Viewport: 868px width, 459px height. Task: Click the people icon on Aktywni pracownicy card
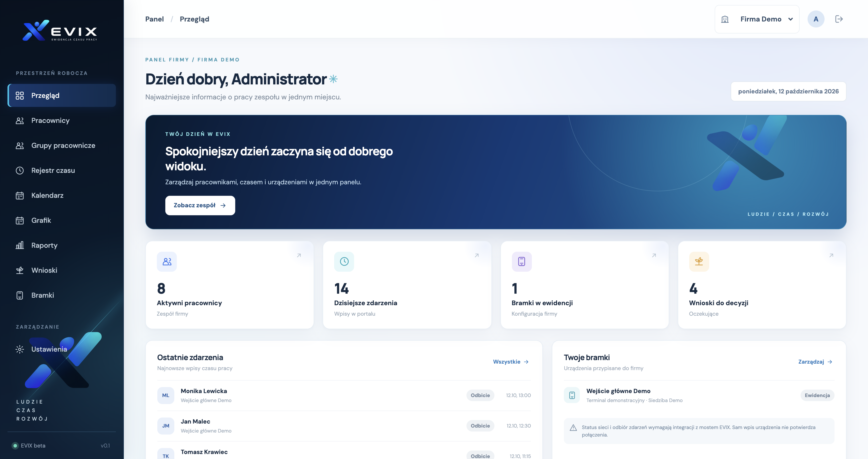pos(167,261)
